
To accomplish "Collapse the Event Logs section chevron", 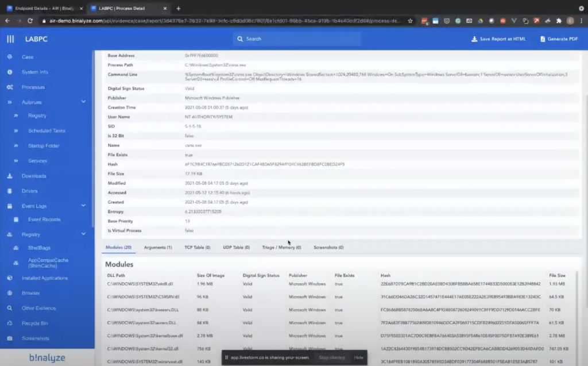I will click(x=83, y=206).
